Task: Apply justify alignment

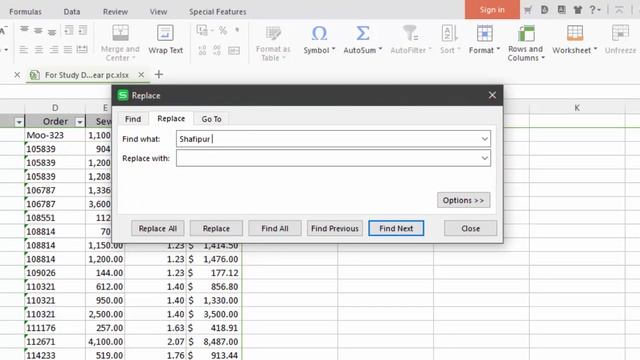Action: pyautogui.click(x=68, y=50)
